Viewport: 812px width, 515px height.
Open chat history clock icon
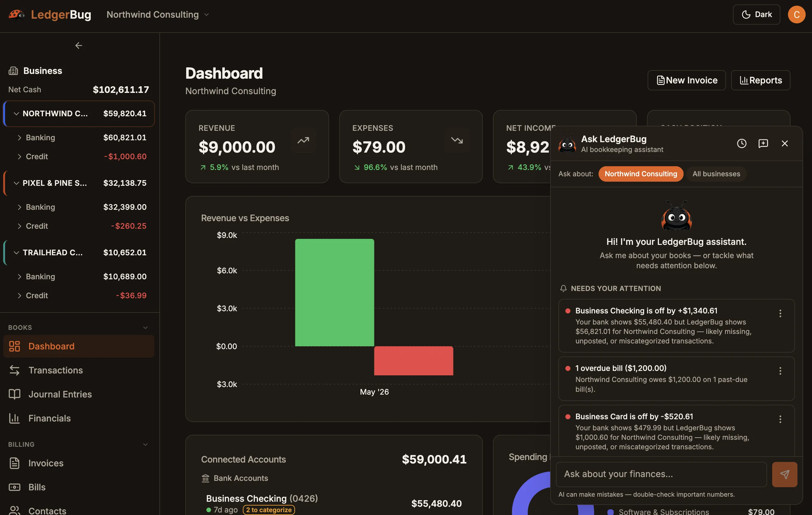point(741,143)
